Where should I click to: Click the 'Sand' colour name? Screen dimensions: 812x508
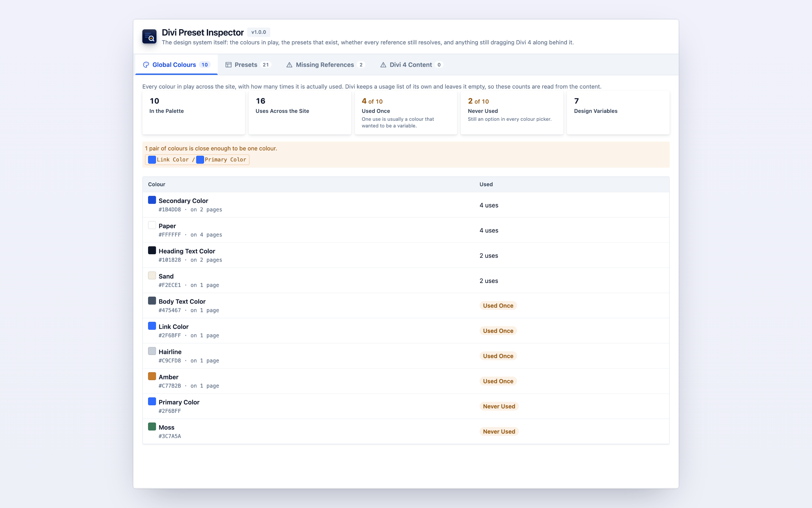(166, 277)
